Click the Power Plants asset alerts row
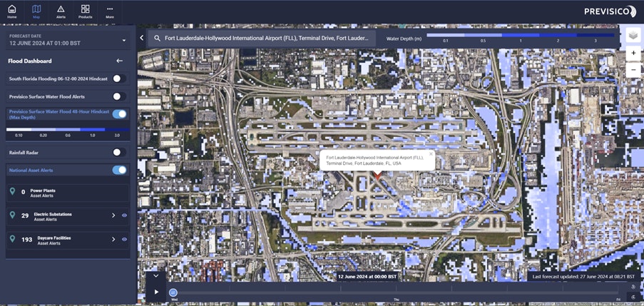644x306 pixels. [x=68, y=193]
